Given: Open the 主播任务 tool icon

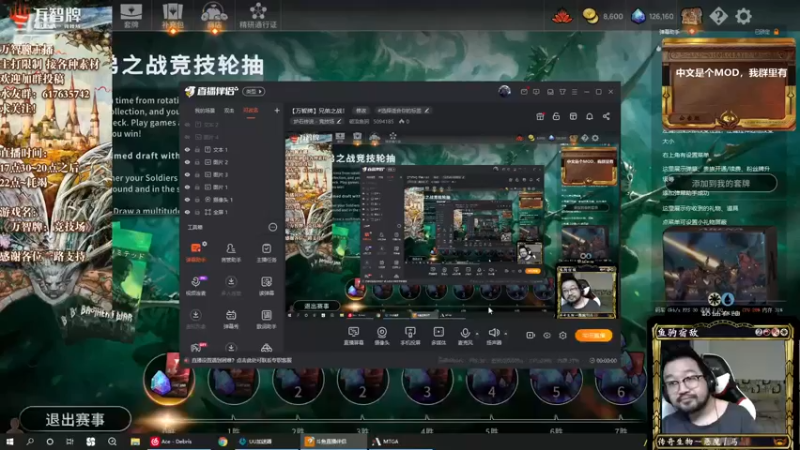Looking at the screenshot, I should [x=266, y=252].
